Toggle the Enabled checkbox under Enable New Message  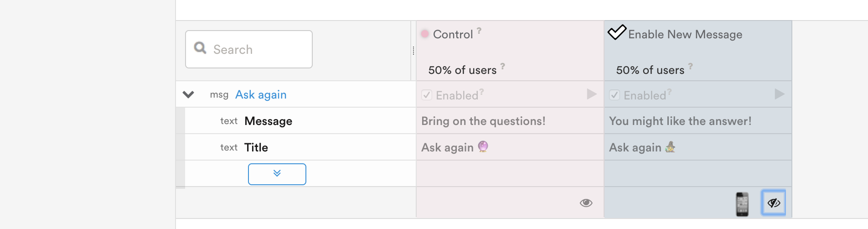615,95
